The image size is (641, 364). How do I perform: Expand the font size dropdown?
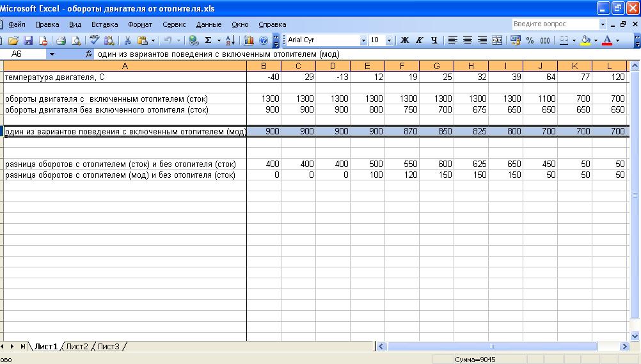390,40
